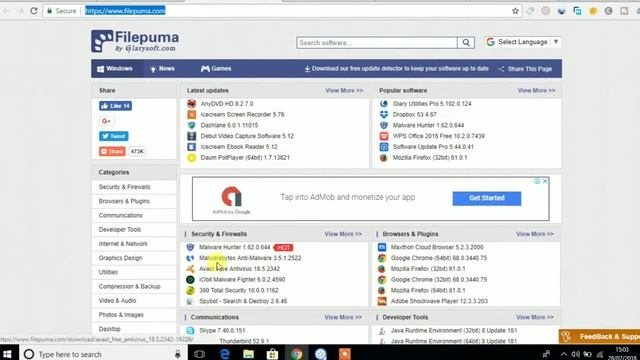Click the Glary Utilities Pro icon

click(384, 104)
